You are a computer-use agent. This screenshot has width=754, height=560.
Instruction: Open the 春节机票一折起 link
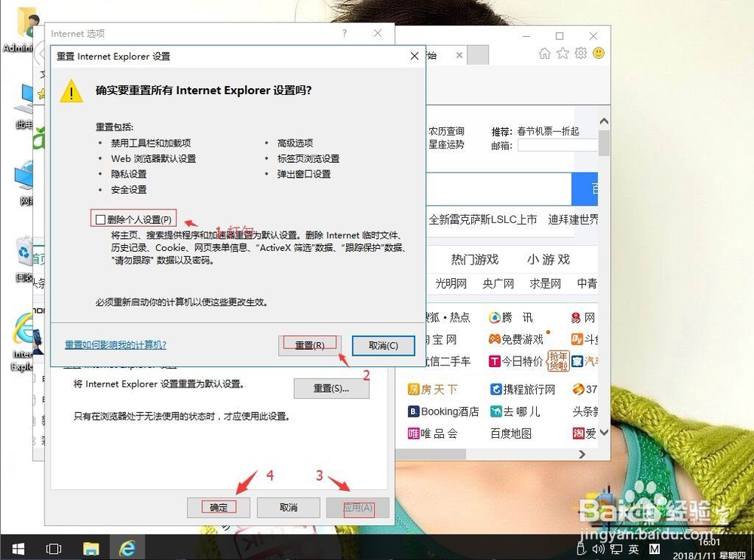[x=547, y=131]
